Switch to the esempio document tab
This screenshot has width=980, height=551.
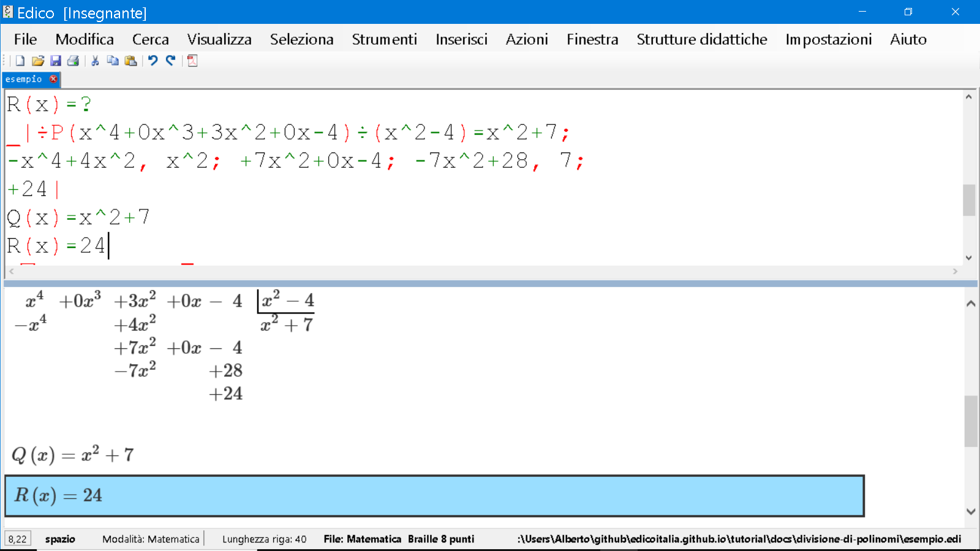tap(24, 79)
